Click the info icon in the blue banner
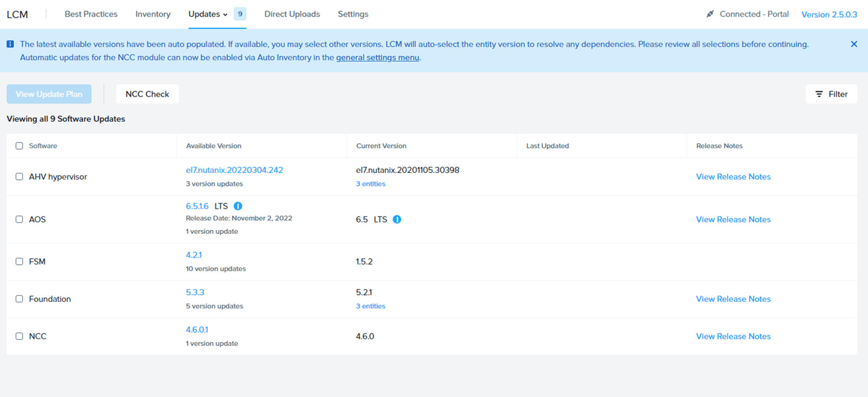This screenshot has height=397, width=868. (10, 44)
